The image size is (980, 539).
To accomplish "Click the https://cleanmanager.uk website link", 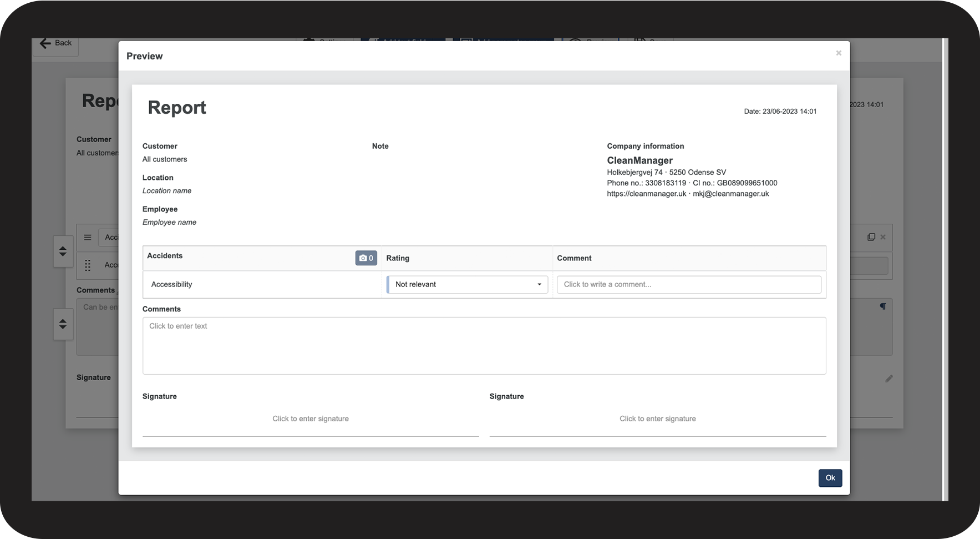I will [647, 194].
